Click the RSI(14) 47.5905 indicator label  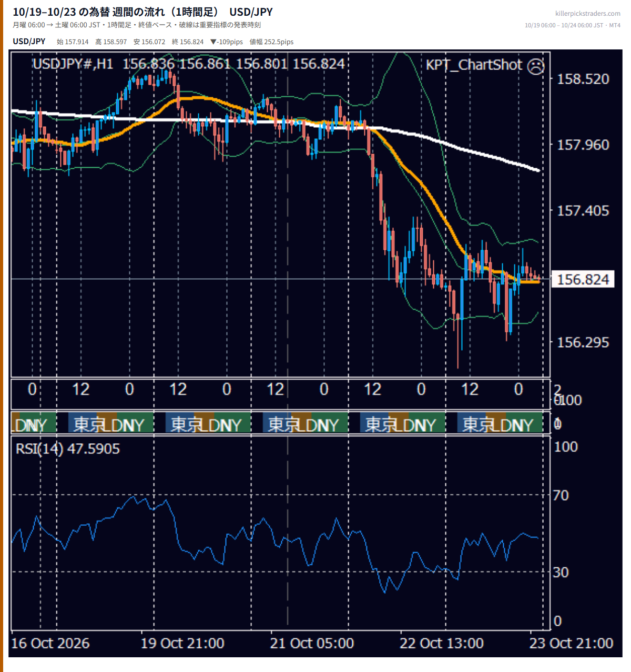pos(68,449)
